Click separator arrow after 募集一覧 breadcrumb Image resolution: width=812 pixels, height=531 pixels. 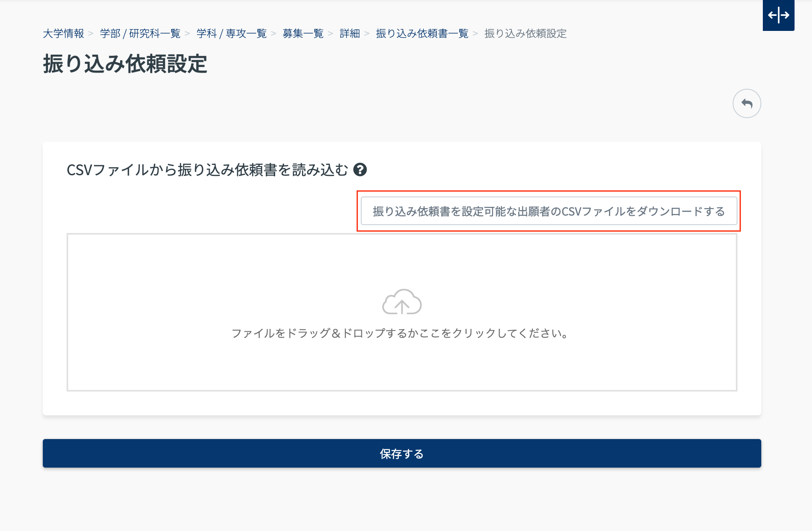point(331,33)
